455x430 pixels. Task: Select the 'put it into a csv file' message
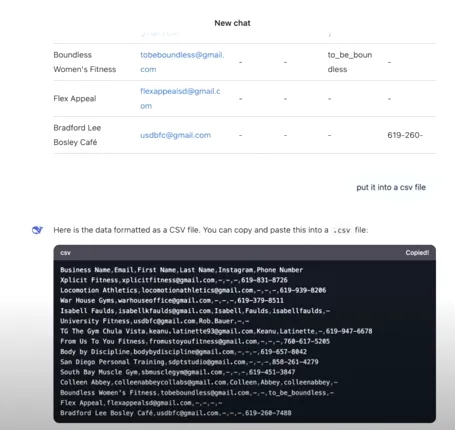pyautogui.click(x=391, y=187)
